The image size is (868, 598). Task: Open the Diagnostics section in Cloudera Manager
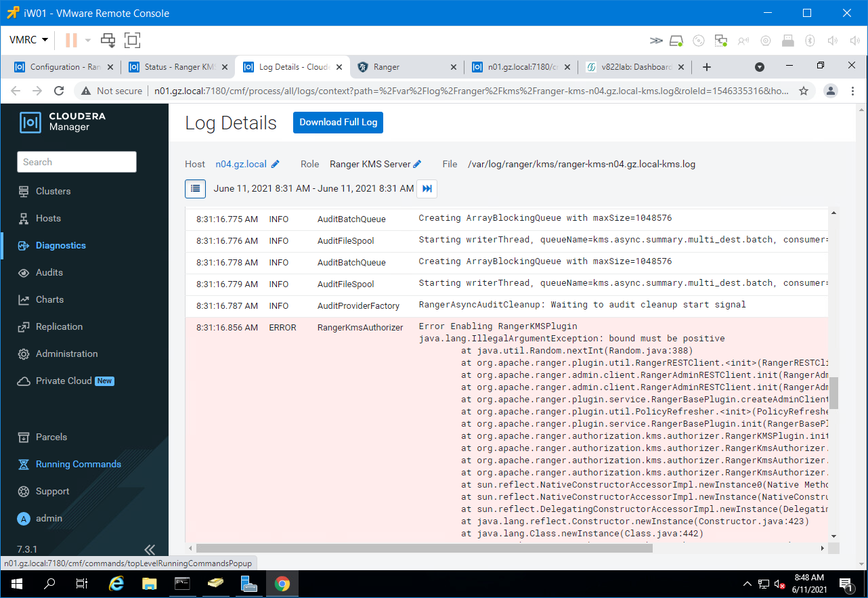[62, 245]
